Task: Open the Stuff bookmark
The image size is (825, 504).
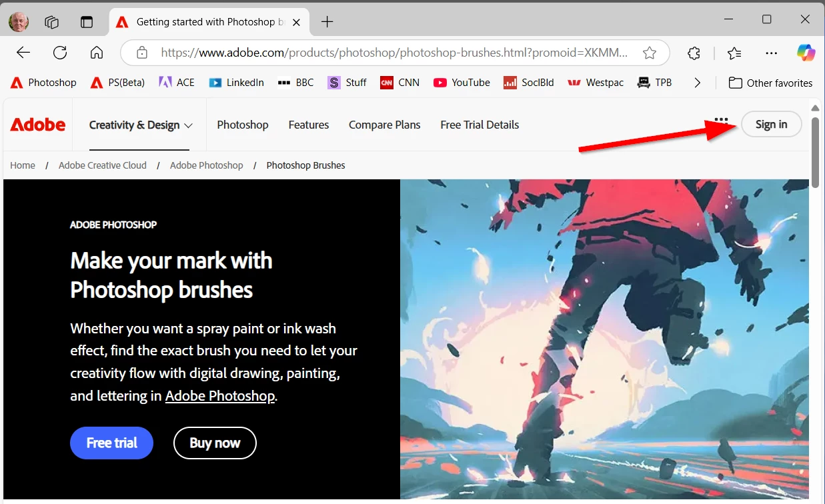Action: 347,83
